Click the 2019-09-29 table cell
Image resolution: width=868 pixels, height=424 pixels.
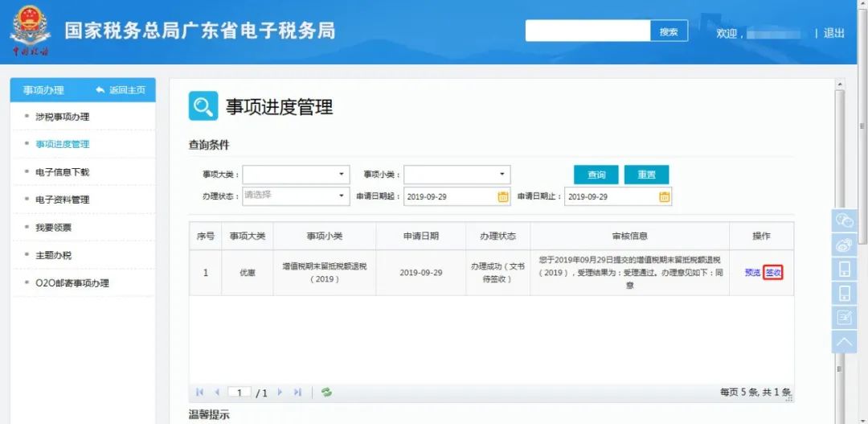point(421,273)
